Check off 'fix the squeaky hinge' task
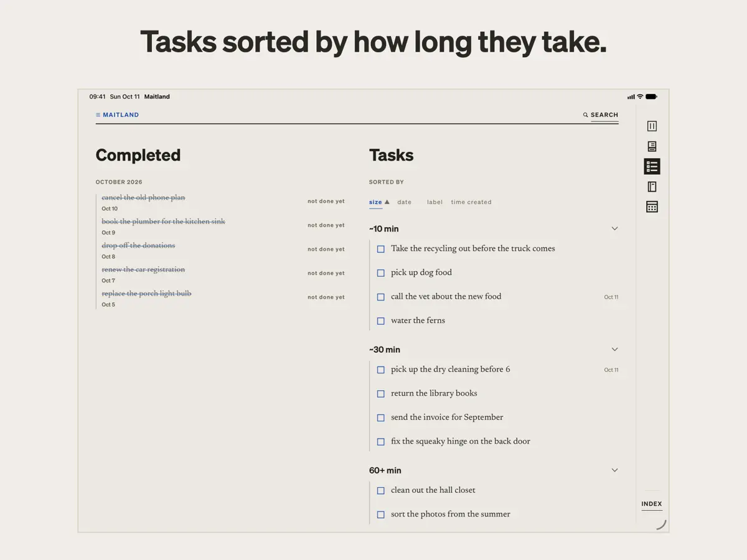 click(x=381, y=442)
